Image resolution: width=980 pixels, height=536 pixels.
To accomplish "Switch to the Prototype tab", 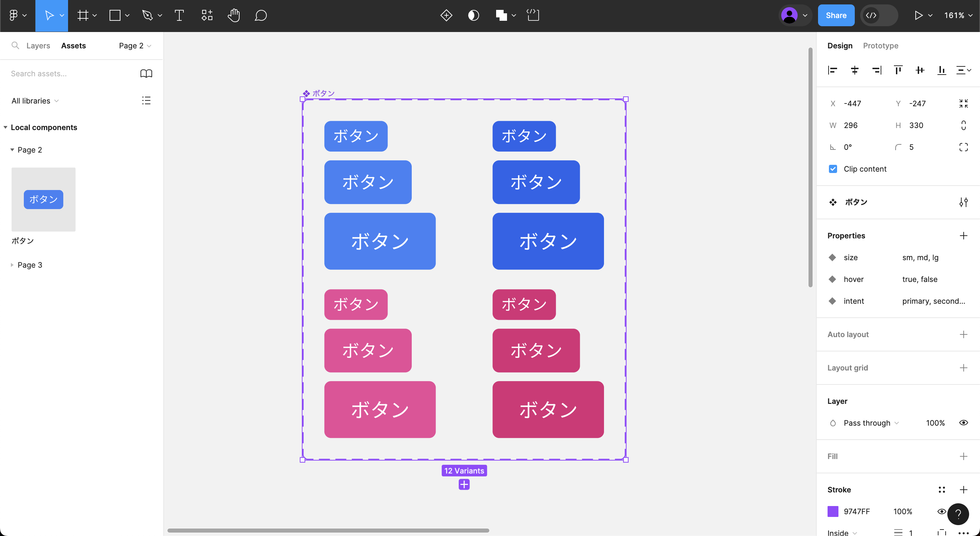I will point(880,45).
